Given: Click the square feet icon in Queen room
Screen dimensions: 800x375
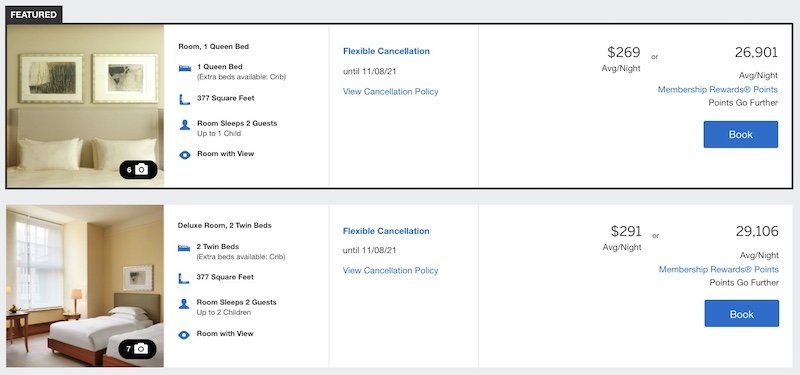Looking at the screenshot, I should tap(185, 99).
